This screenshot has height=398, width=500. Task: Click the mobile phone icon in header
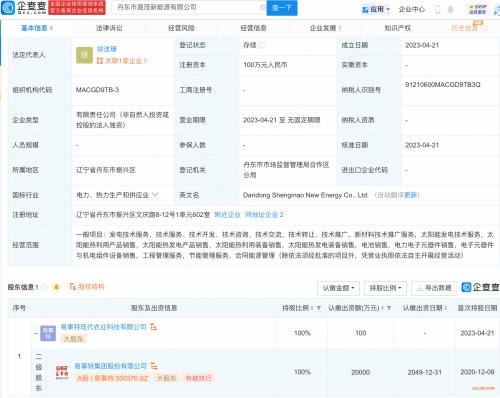438,9
